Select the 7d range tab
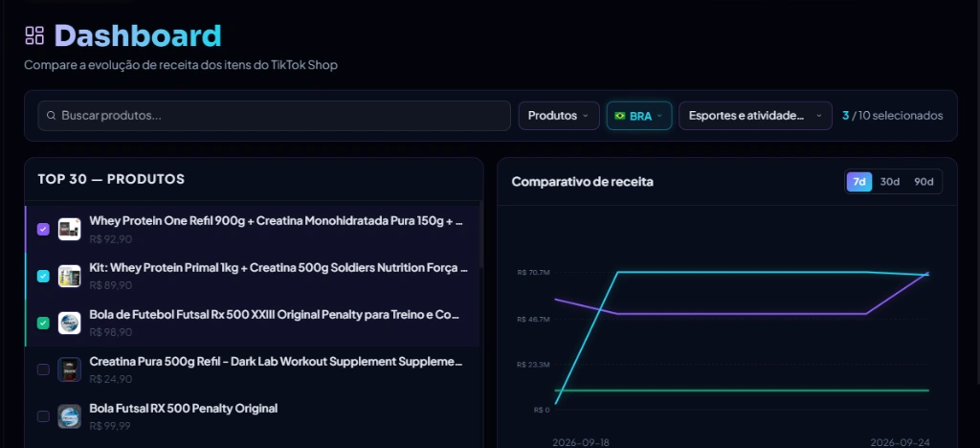The width and height of the screenshot is (980, 448). click(x=859, y=182)
